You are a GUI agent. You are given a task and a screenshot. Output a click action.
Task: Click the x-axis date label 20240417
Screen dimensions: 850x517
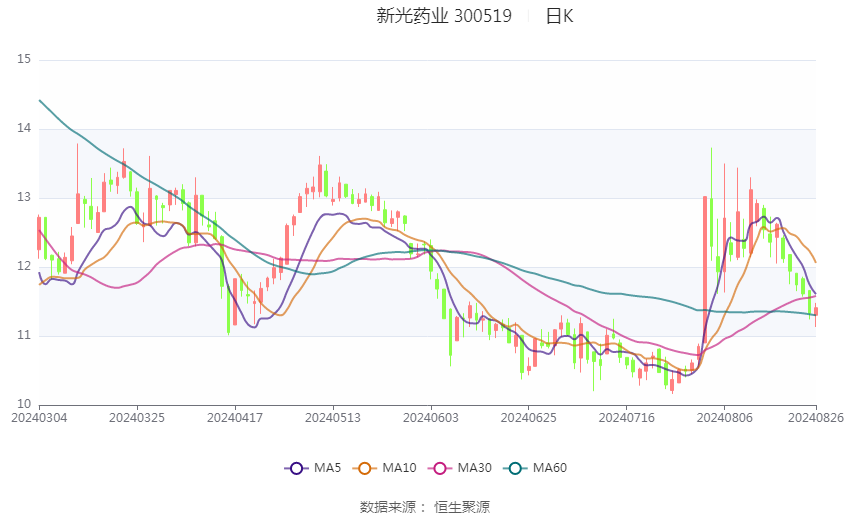click(235, 418)
